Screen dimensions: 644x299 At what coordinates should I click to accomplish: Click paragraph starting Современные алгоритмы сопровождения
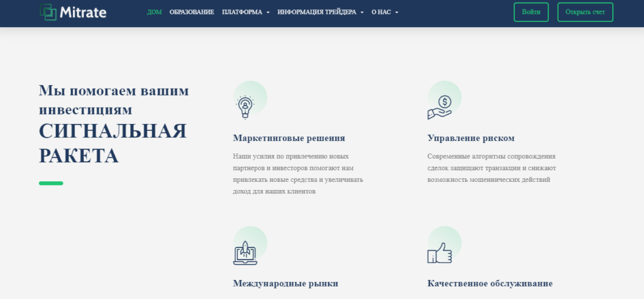492,168
